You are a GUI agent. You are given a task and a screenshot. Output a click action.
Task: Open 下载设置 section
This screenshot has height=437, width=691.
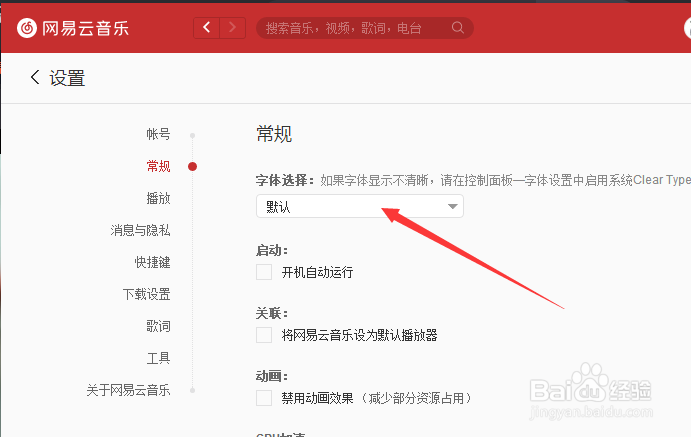[x=146, y=294]
